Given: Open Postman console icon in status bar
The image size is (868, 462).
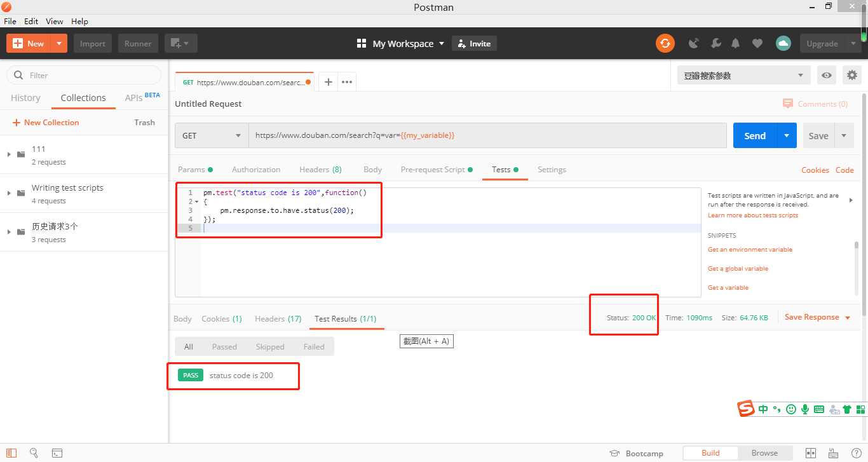Looking at the screenshot, I should (x=57, y=453).
